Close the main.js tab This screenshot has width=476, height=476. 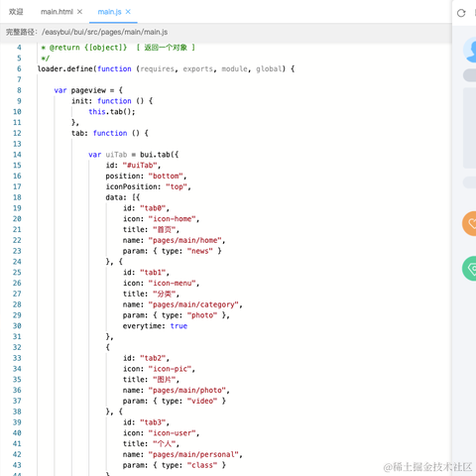pos(128,12)
